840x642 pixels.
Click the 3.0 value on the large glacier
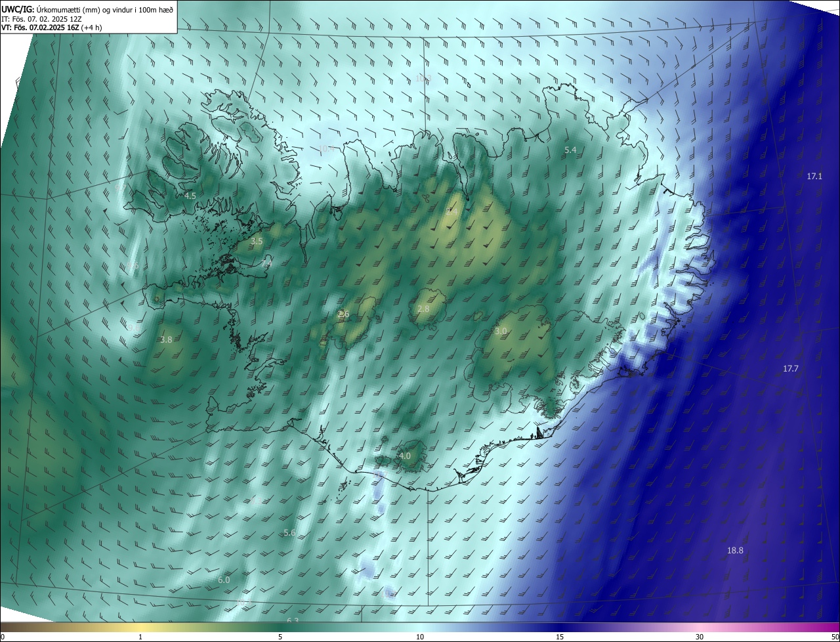click(x=501, y=332)
